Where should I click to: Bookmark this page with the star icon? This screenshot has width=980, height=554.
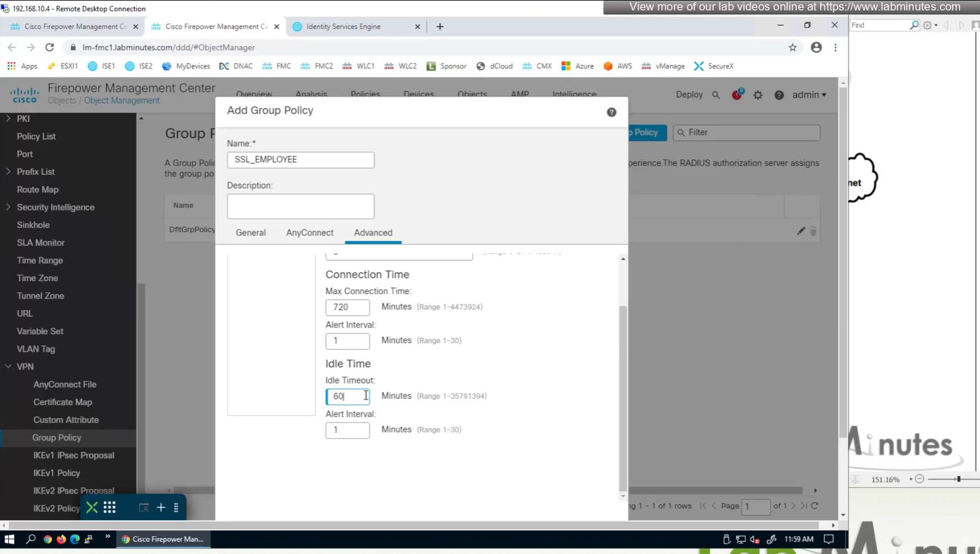[792, 47]
